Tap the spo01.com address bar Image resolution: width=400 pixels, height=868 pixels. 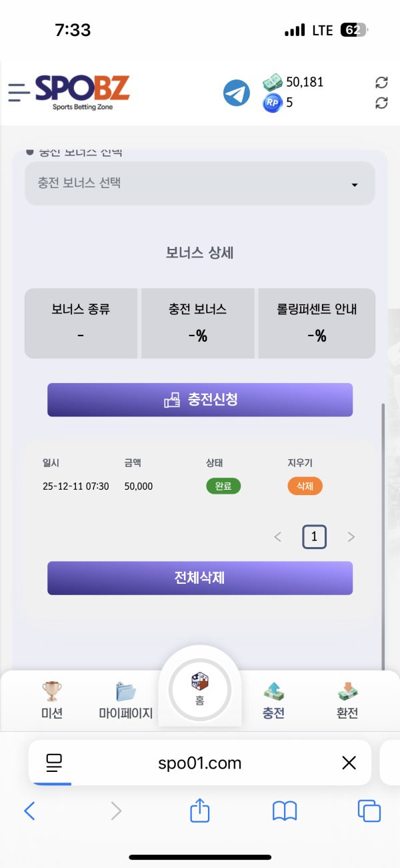click(199, 763)
